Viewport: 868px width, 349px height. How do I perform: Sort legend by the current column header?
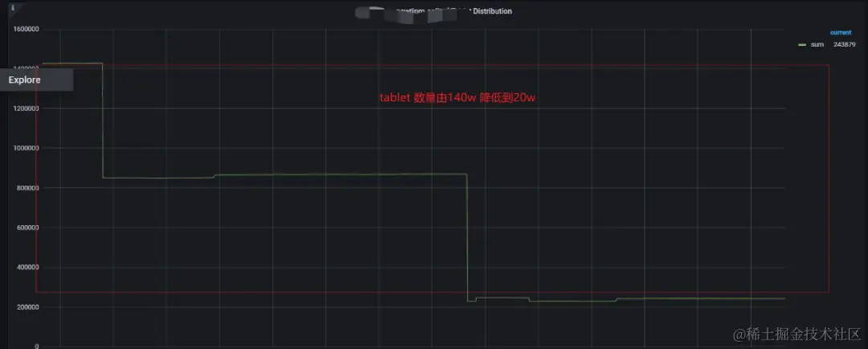841,33
